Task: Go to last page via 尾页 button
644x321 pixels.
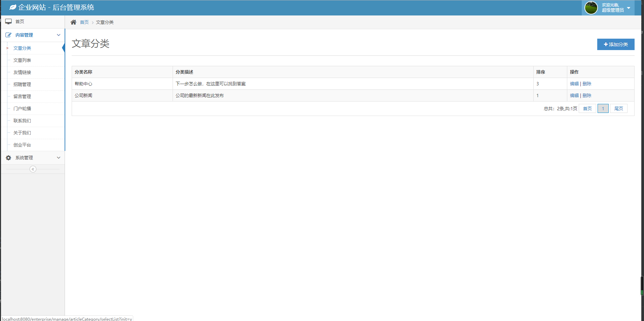Action: 619,109
